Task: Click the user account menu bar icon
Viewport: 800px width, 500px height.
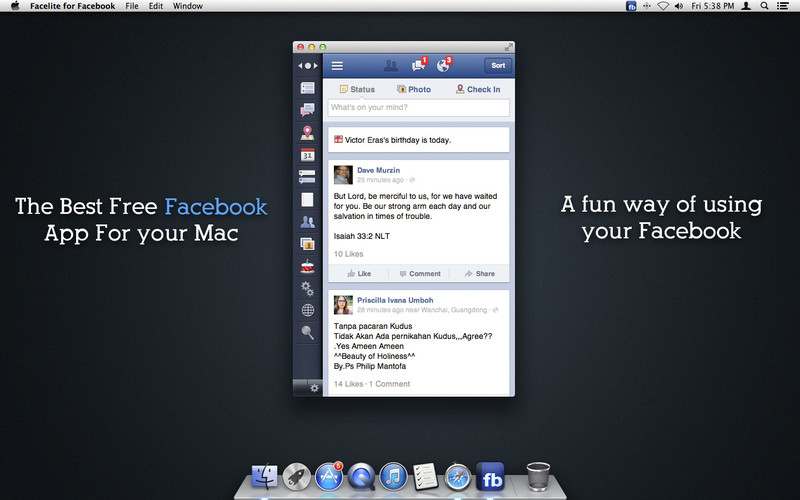Action: (x=746, y=6)
